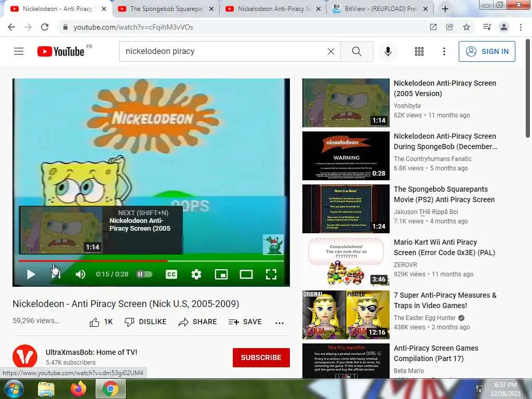Click SIGN IN button
The image size is (532, 399).
(x=487, y=51)
